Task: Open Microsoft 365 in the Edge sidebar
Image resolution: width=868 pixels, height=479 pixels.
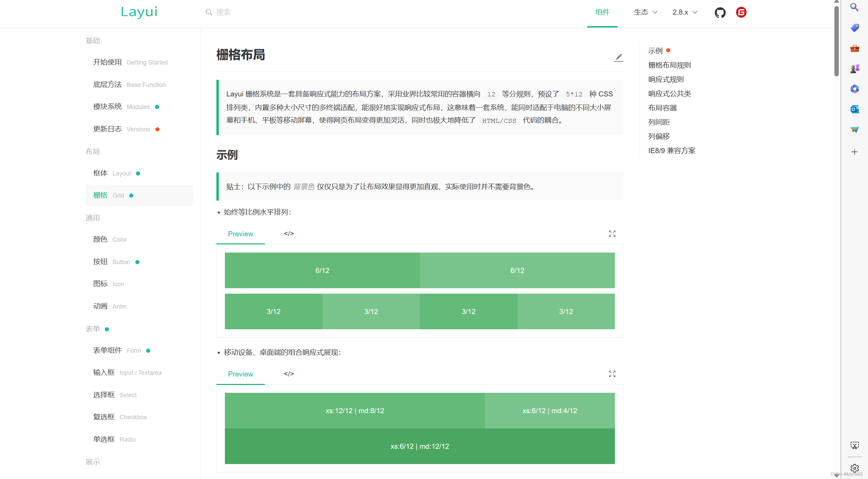Action: coord(854,89)
